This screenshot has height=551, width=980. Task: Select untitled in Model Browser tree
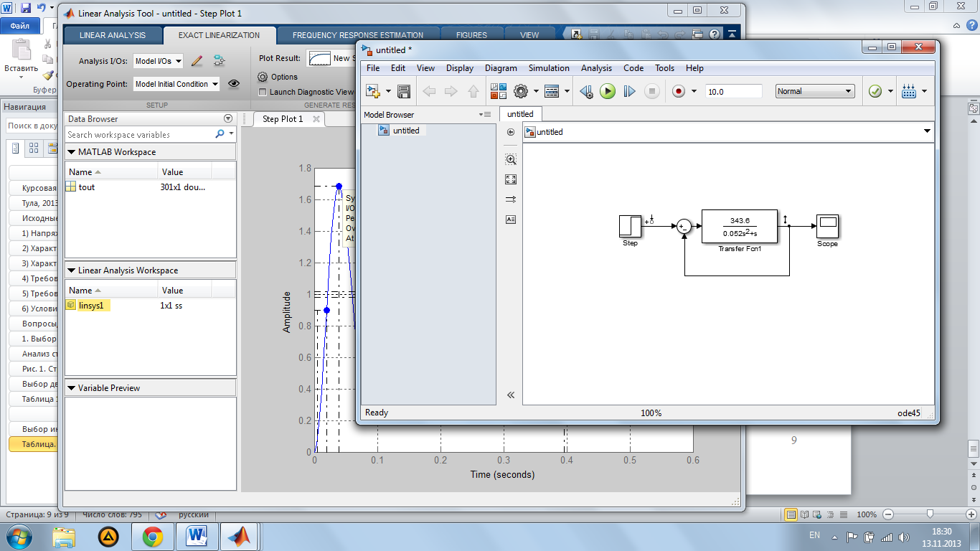coord(405,131)
